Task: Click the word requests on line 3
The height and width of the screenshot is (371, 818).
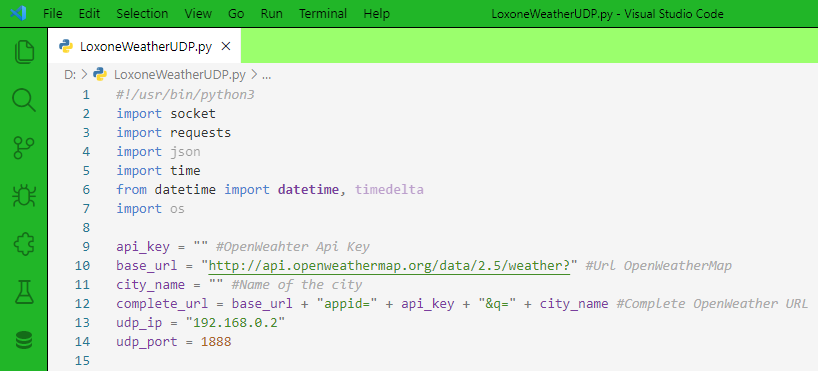Action: pyautogui.click(x=201, y=133)
